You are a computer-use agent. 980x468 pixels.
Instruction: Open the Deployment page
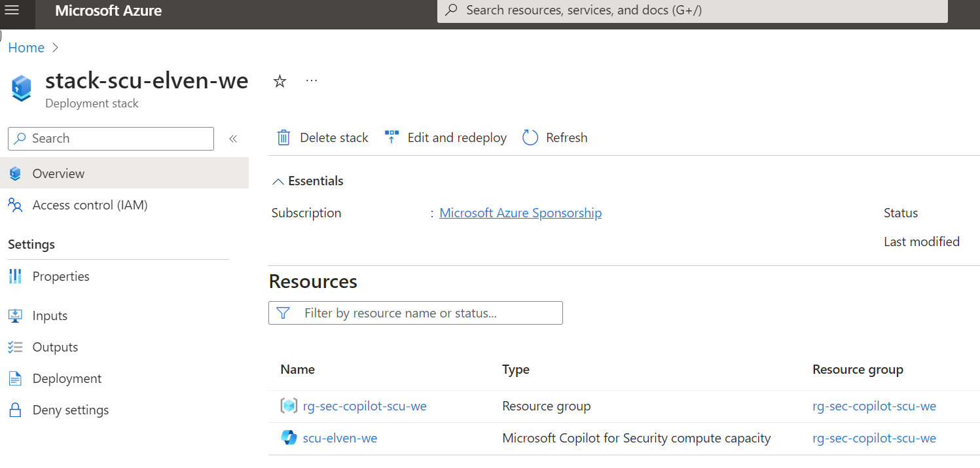124,378
